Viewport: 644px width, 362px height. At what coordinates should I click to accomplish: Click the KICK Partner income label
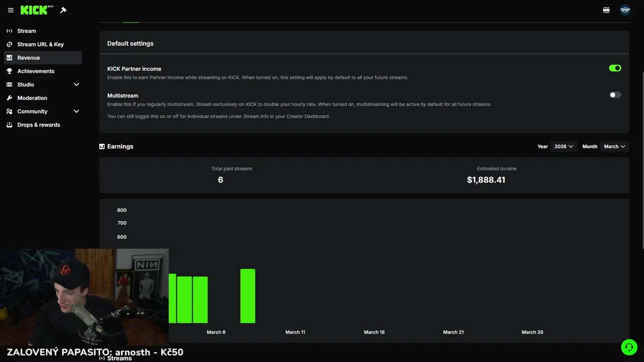[x=134, y=69]
